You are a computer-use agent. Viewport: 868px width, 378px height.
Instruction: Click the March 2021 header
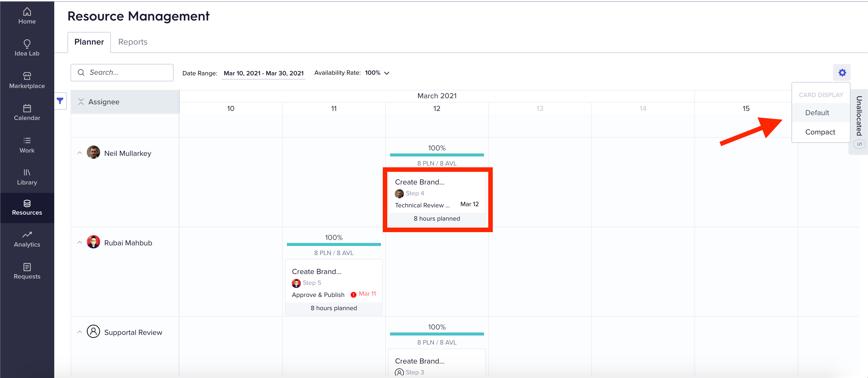click(x=437, y=96)
